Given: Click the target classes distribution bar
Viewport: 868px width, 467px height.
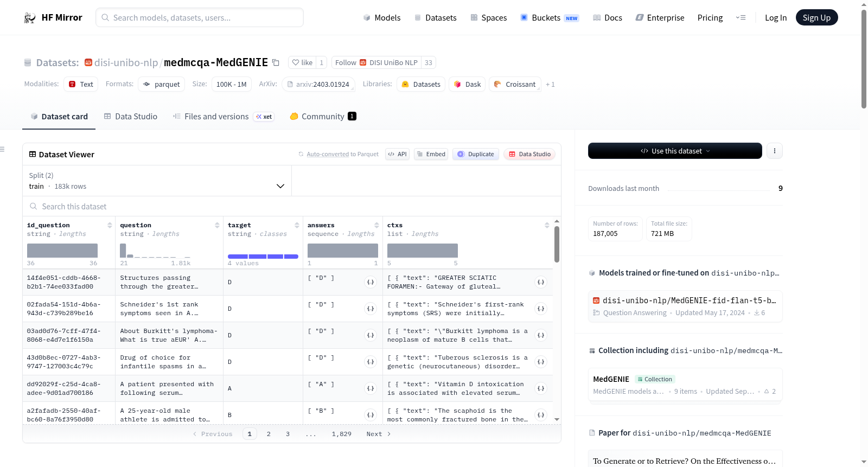Looking at the screenshot, I should (x=263, y=257).
